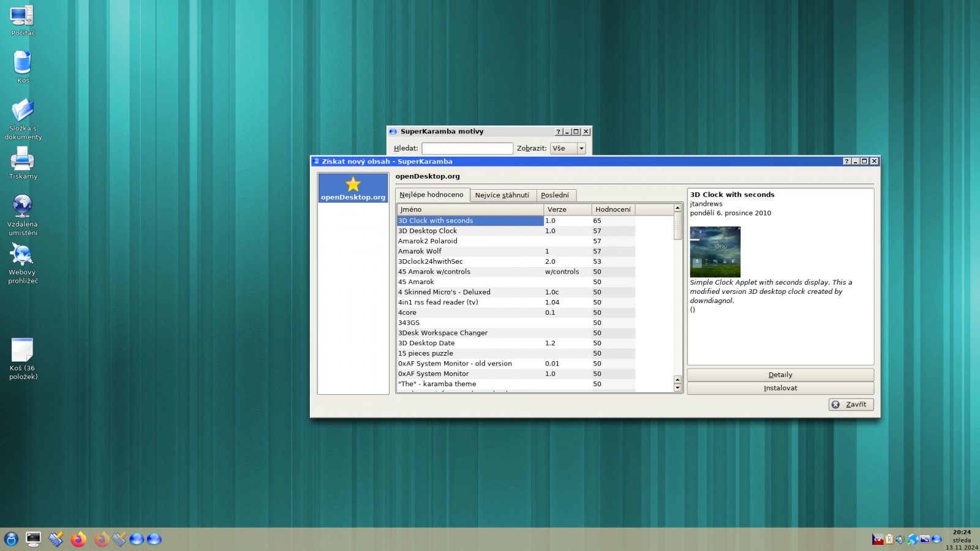Select the 15 pieces puzzle row
980x551 pixels.
pos(516,353)
